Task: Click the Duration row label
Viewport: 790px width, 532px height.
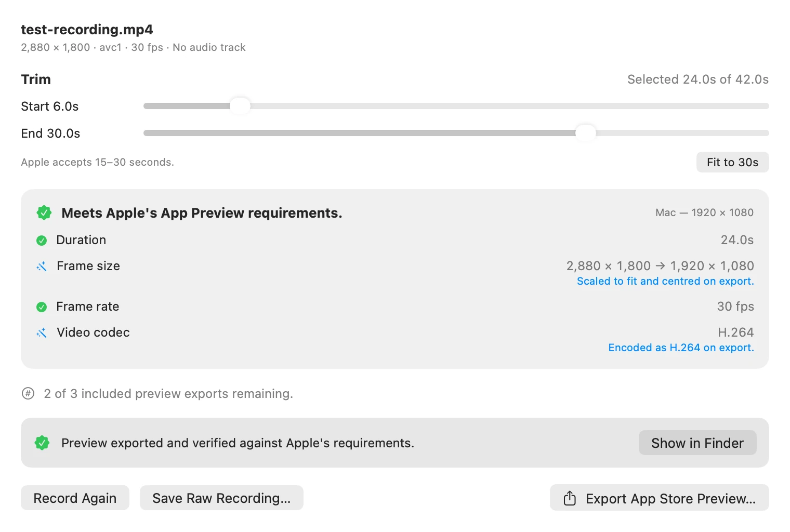Action: click(81, 240)
